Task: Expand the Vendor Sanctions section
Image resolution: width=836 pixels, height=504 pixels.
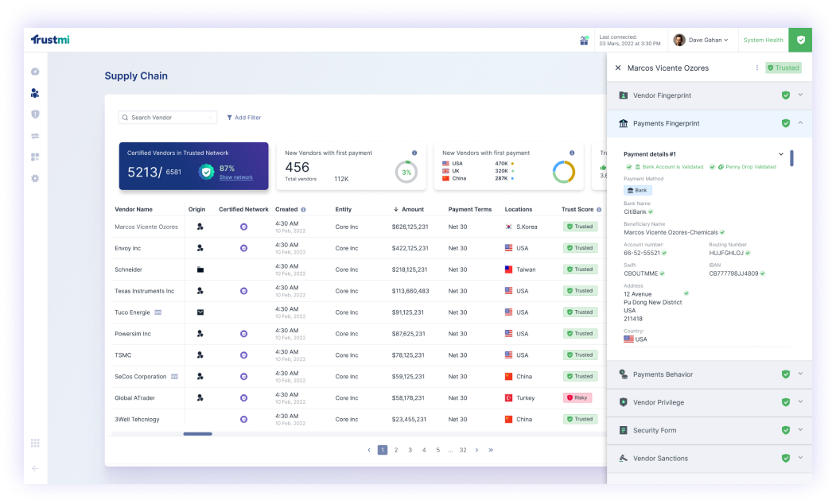Action: click(x=800, y=458)
